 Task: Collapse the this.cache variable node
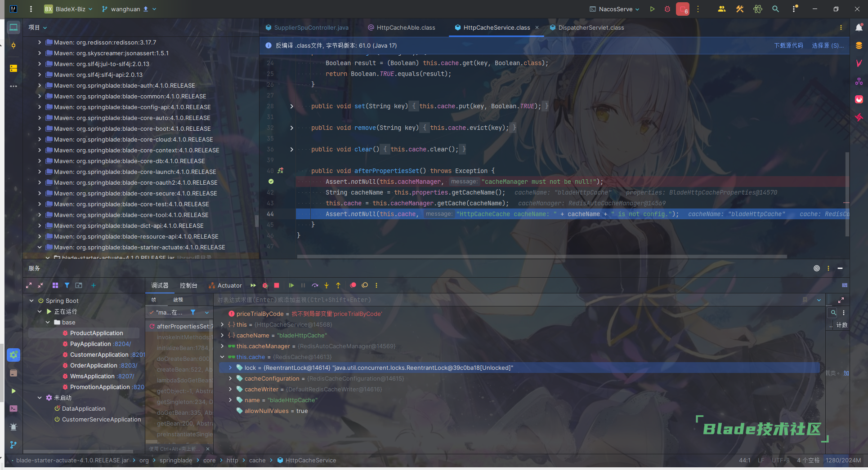coord(222,357)
